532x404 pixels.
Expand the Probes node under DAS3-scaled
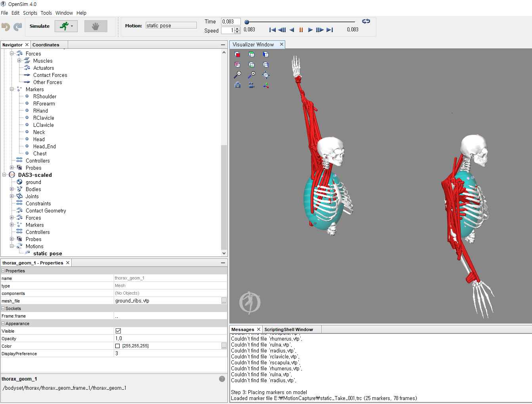(x=12, y=239)
